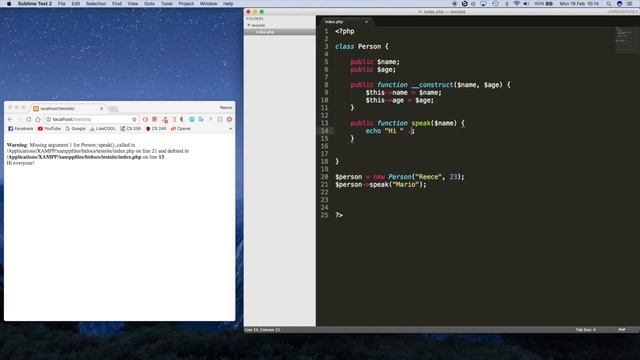This screenshot has height=360, width=640.
Task: Reload the localhost page
Action: click(x=29, y=119)
